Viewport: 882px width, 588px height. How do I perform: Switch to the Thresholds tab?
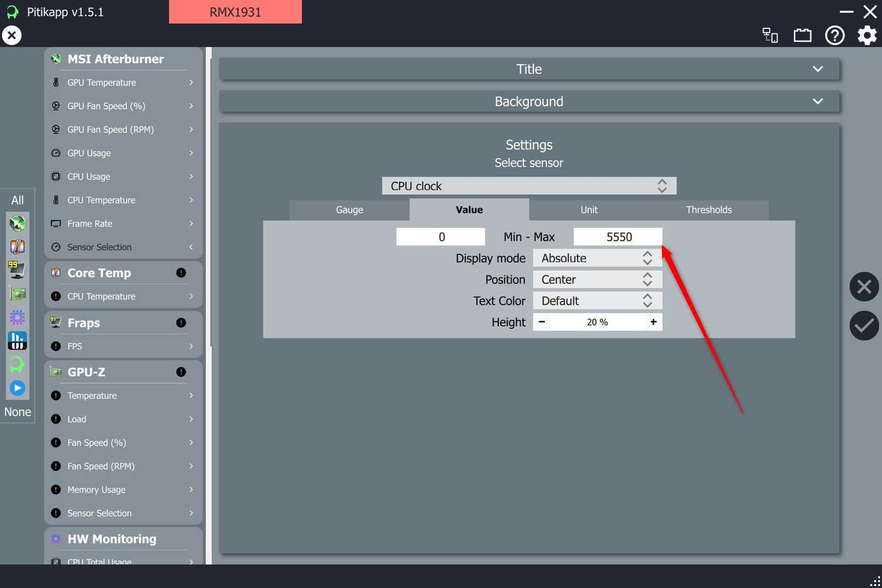click(709, 210)
